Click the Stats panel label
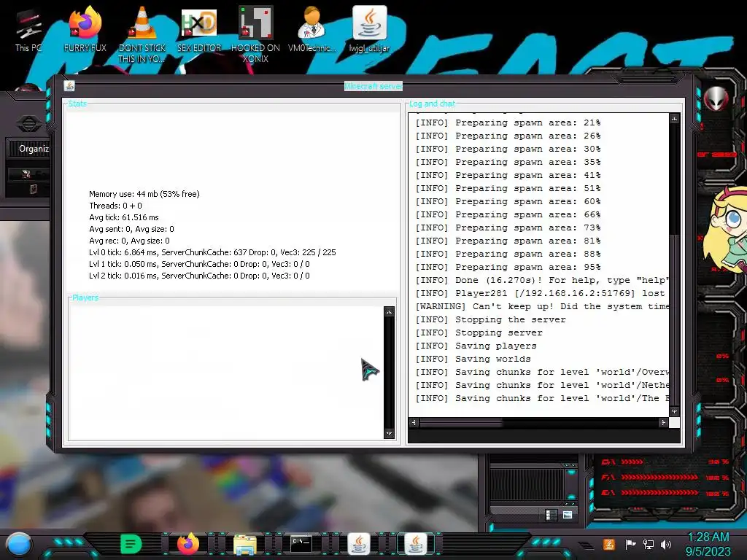 click(x=77, y=104)
